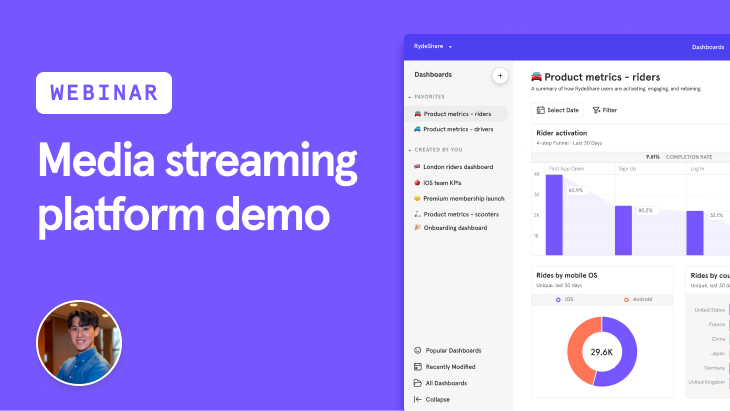The height and width of the screenshot is (411, 730).
Task: Click the Recently Modified icon
Action: tap(418, 367)
